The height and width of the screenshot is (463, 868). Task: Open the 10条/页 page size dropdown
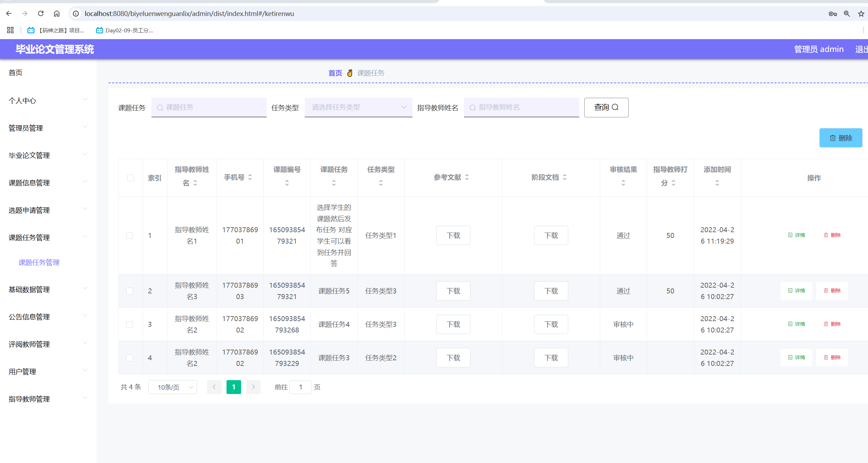(172, 387)
